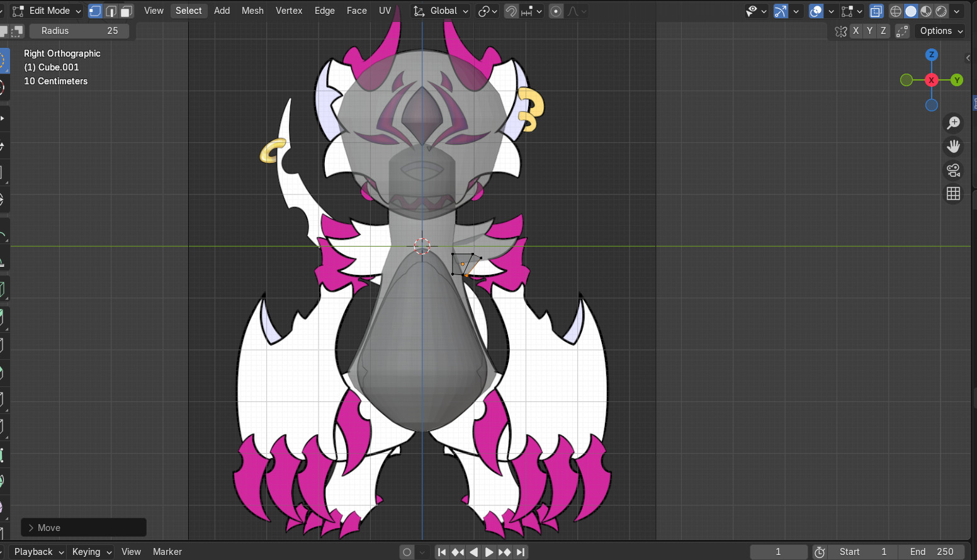This screenshot has width=977, height=560.
Task: Switch orthographic/perspective with grid icon
Action: (954, 194)
